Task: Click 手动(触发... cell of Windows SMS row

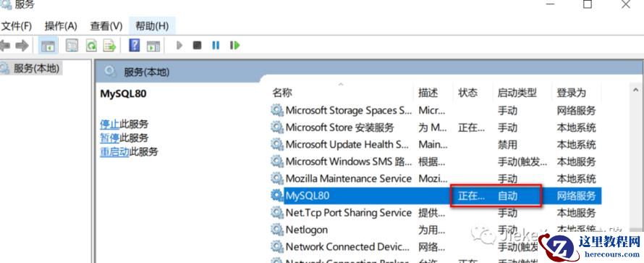Action: point(522,162)
